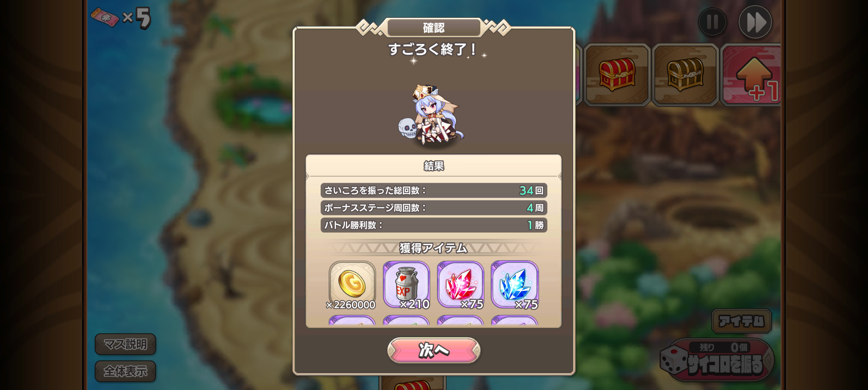Viewport: 868px width, 390px height.
Task: Roll dice with サイコロを振る button
Action: (x=717, y=360)
